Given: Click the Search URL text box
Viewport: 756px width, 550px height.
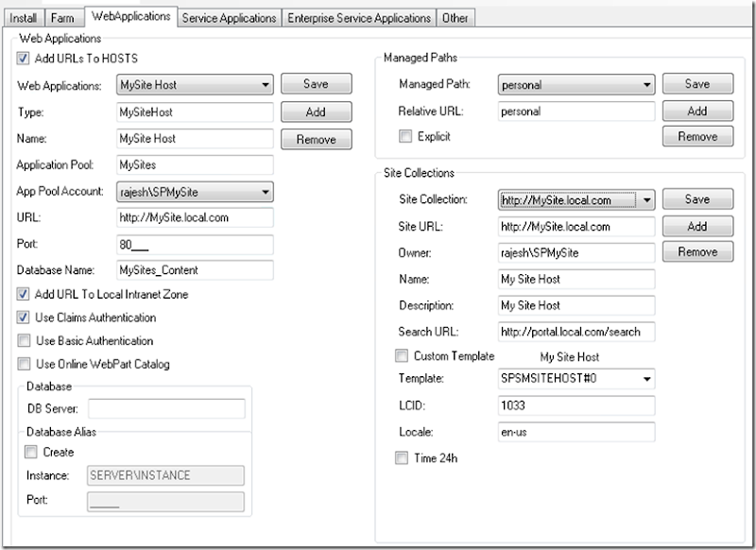Looking at the screenshot, I should [576, 333].
